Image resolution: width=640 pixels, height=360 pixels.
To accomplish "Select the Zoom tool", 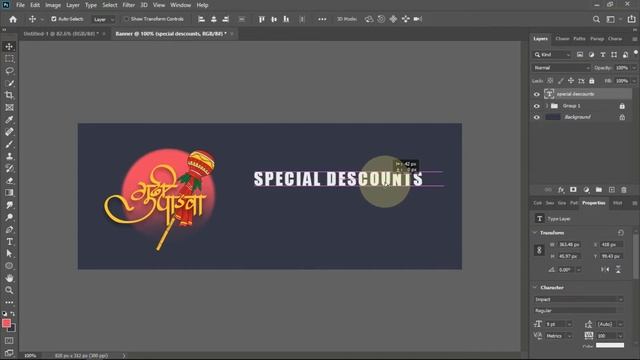I will coord(9,290).
